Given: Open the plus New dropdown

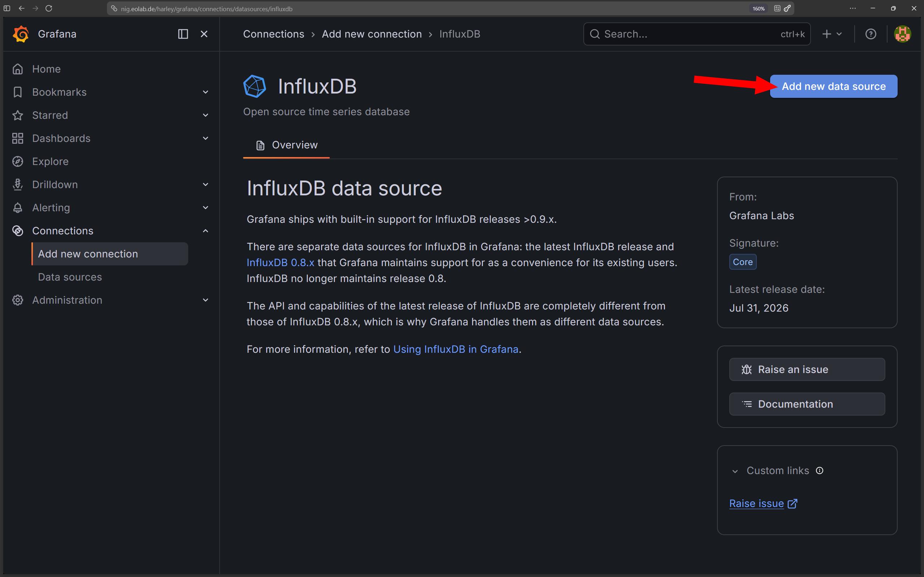Looking at the screenshot, I should pyautogui.click(x=832, y=34).
